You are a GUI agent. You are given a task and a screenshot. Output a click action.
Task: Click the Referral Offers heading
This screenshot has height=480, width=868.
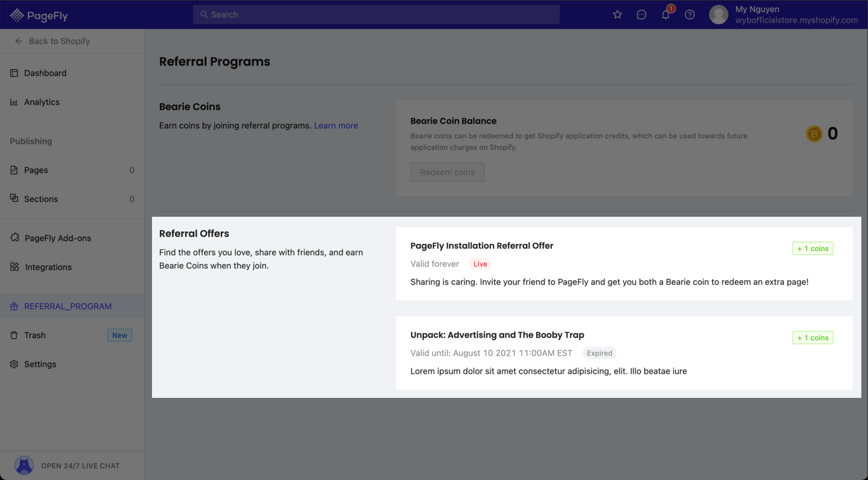(x=194, y=234)
